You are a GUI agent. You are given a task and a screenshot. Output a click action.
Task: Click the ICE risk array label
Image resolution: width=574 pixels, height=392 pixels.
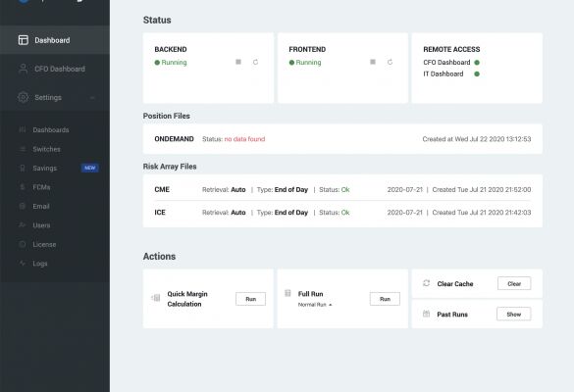click(x=160, y=213)
